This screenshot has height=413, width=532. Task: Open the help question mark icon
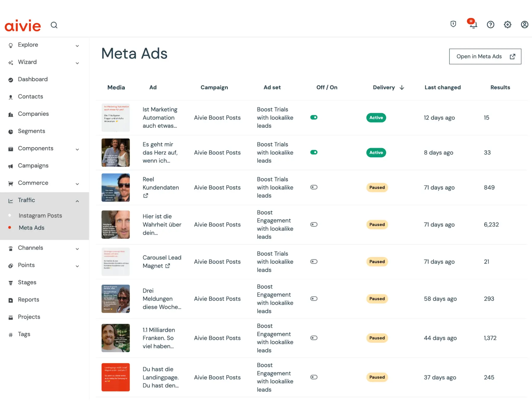pyautogui.click(x=490, y=25)
